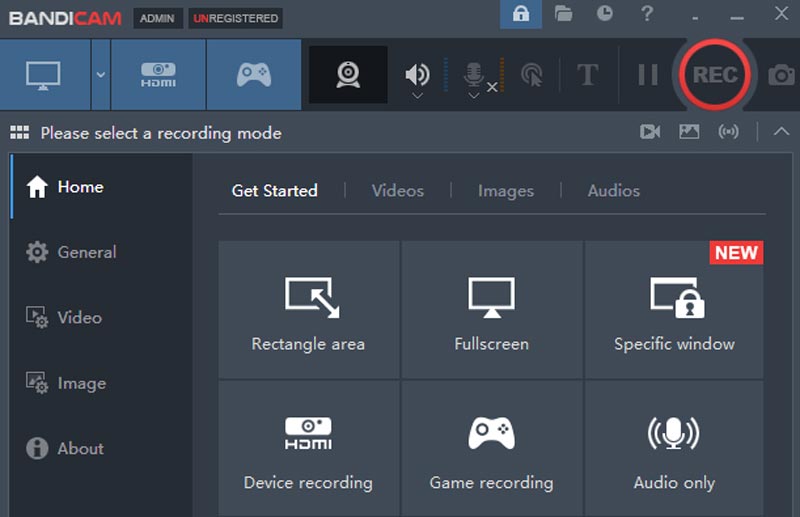The image size is (800, 517).
Task: Choose Fullscreen recording tile
Action: (491, 310)
